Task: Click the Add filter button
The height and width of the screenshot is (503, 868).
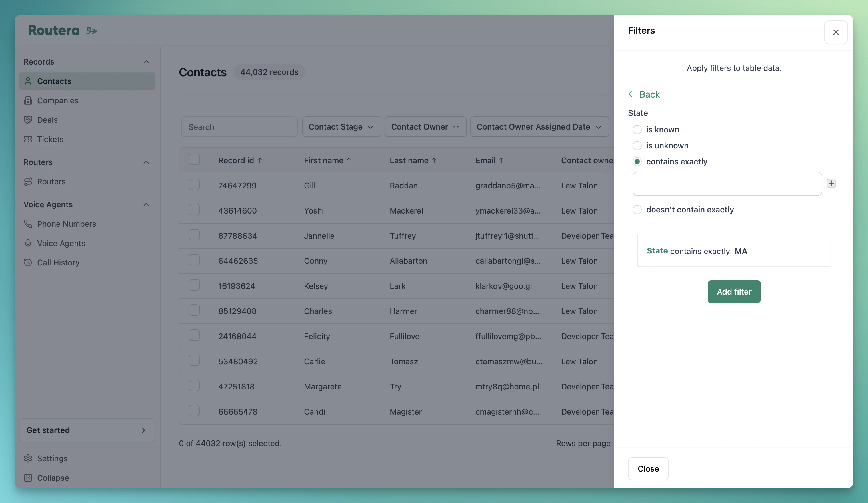Action: (734, 292)
